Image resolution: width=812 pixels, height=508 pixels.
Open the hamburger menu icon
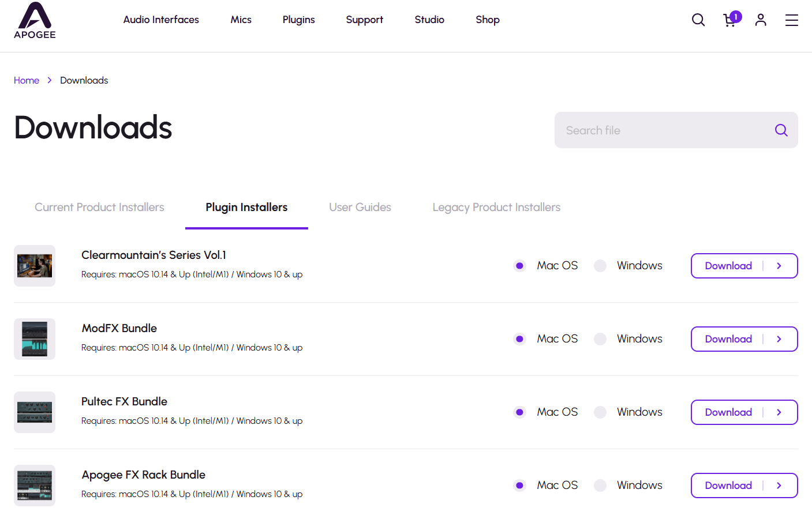792,20
